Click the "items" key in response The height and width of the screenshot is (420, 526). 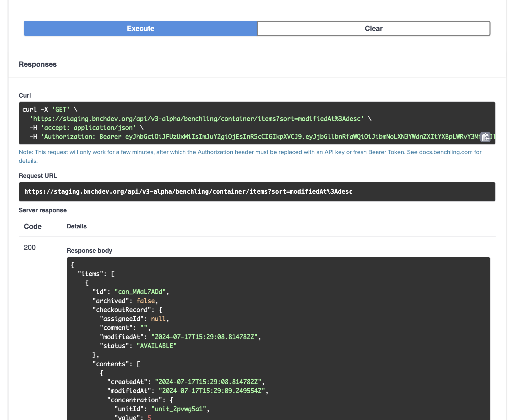tap(90, 274)
